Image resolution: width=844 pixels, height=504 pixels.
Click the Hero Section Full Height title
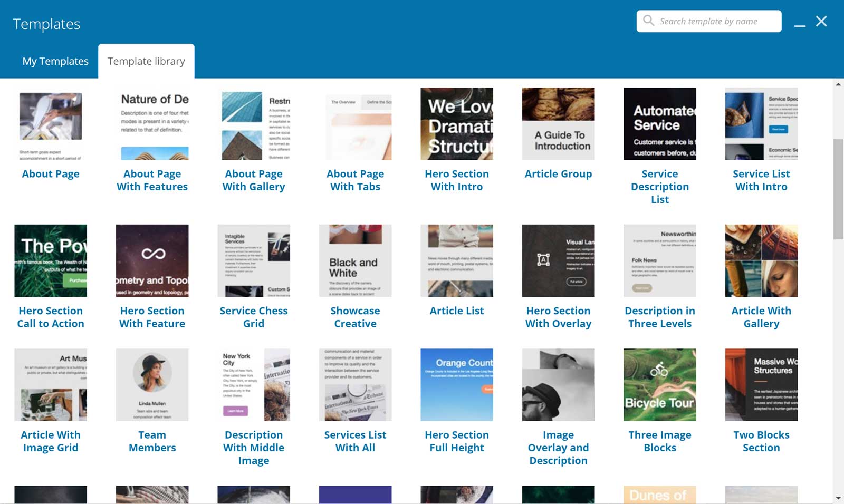457,441
